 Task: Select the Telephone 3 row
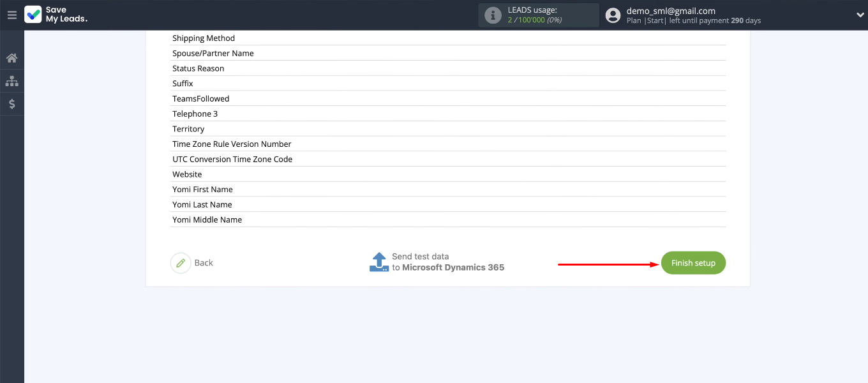449,114
